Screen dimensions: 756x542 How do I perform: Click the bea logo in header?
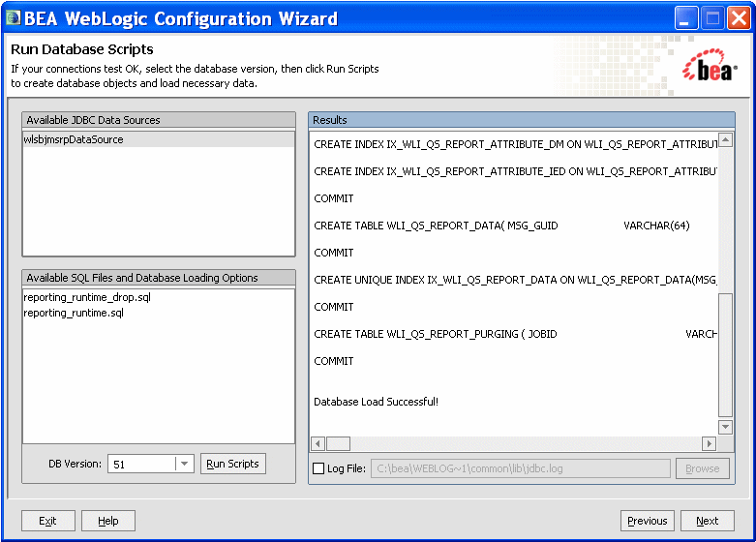(x=709, y=70)
